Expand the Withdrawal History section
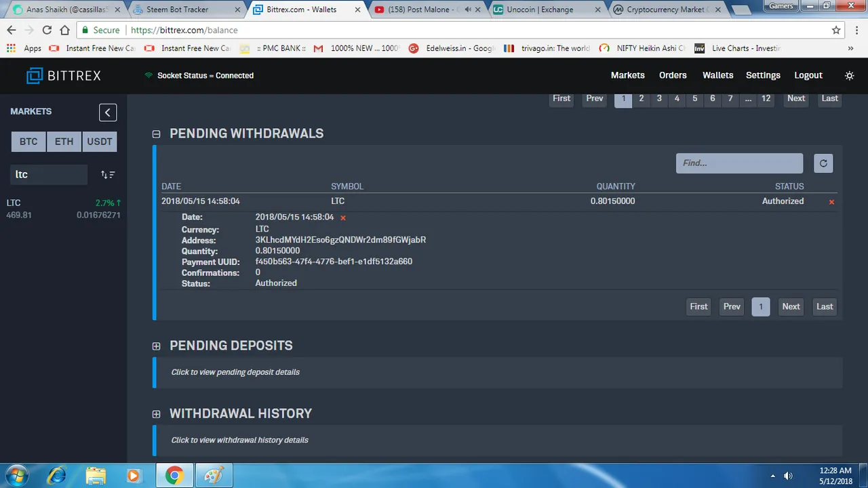 [156, 414]
